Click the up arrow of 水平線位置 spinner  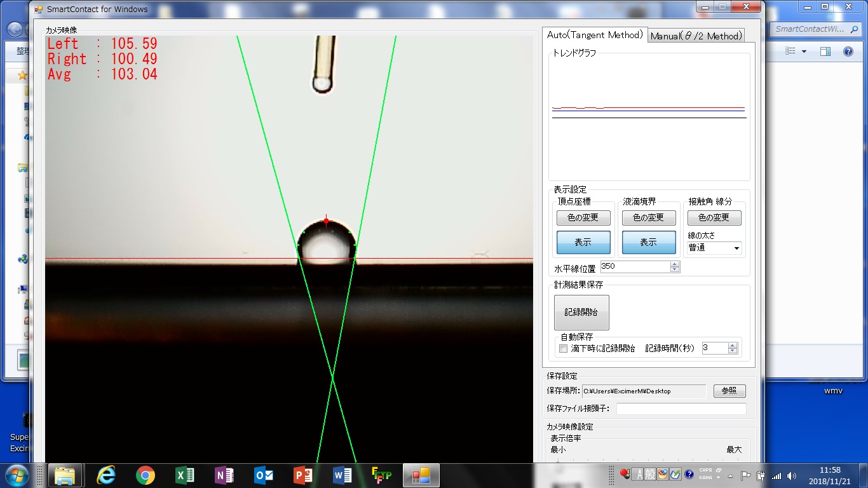click(675, 263)
